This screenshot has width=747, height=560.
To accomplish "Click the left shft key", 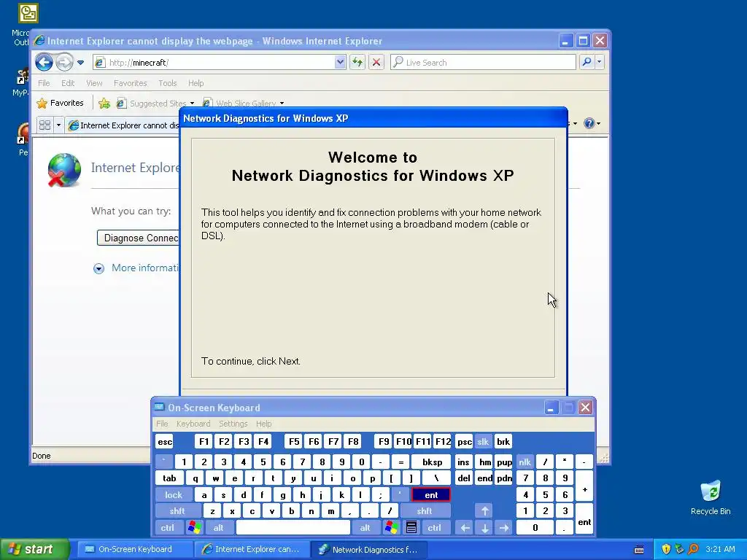I will point(177,511).
